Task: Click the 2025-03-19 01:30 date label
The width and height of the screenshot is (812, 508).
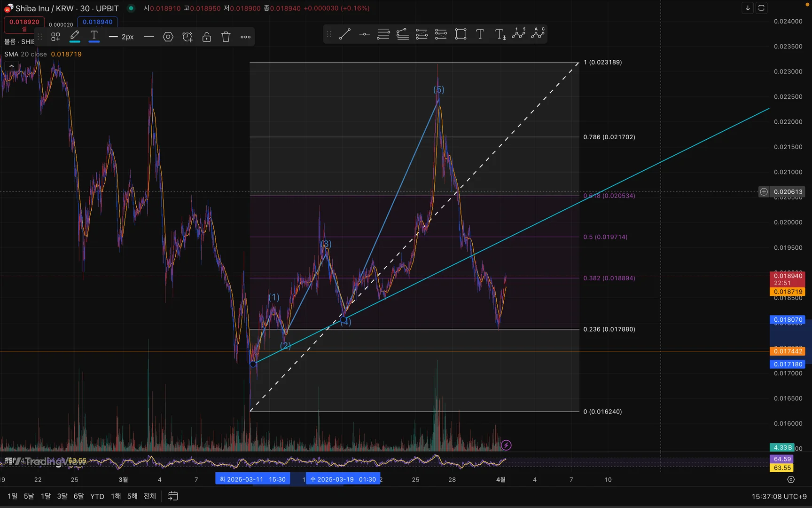Action: (x=343, y=479)
